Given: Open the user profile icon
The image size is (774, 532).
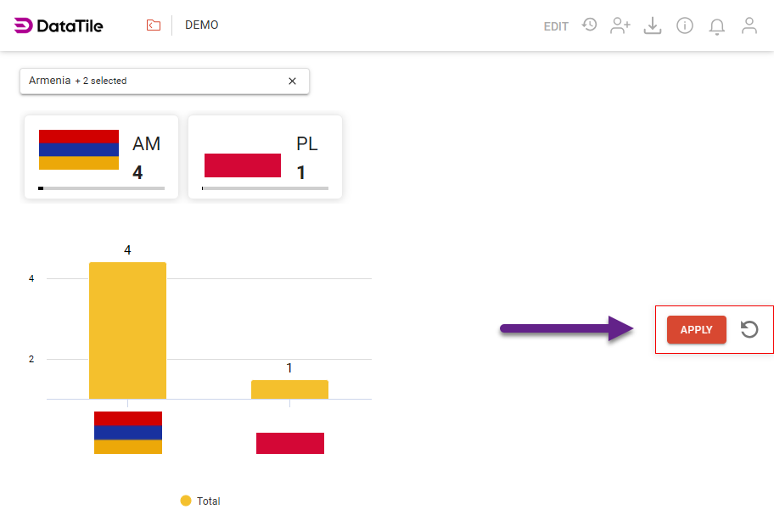Looking at the screenshot, I should [749, 25].
